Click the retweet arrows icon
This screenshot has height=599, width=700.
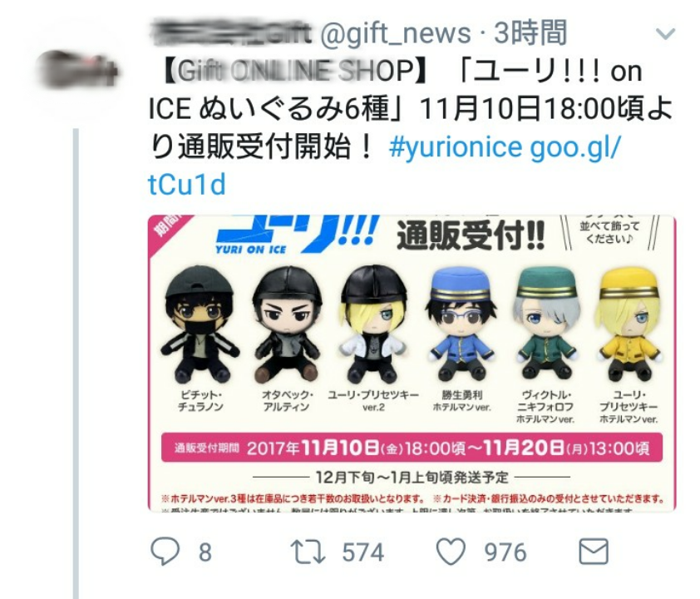308,552
